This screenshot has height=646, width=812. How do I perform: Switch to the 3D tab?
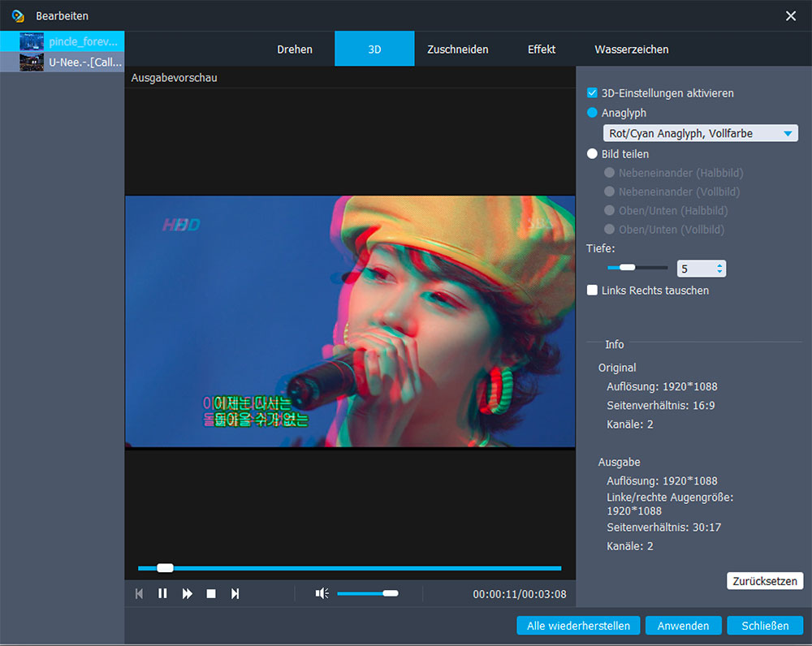click(x=374, y=50)
